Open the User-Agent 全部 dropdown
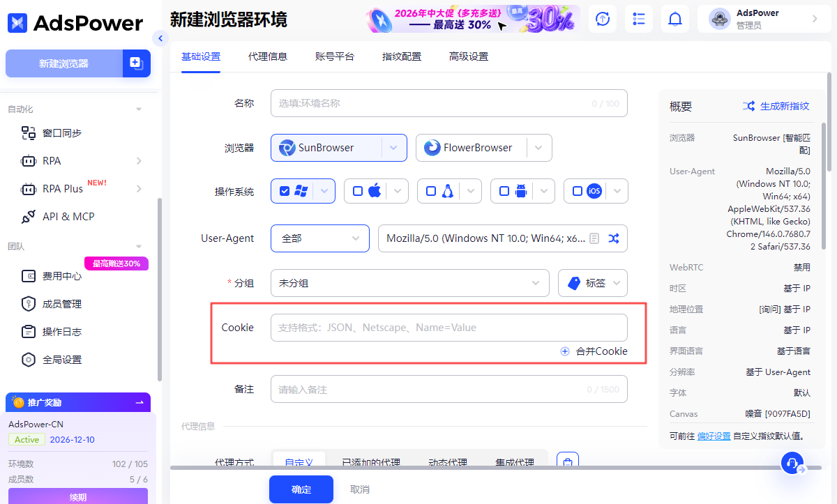Image resolution: width=837 pixels, height=504 pixels. 320,238
